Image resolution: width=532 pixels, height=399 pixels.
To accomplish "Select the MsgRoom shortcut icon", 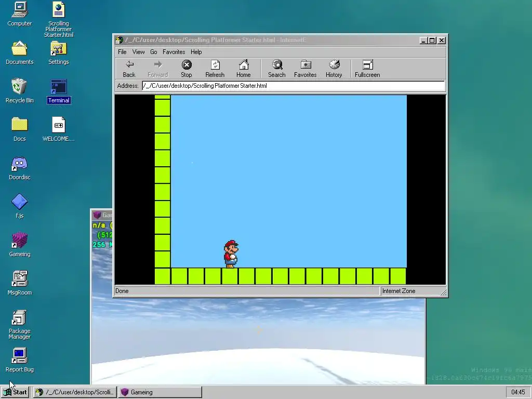I will click(20, 283).
